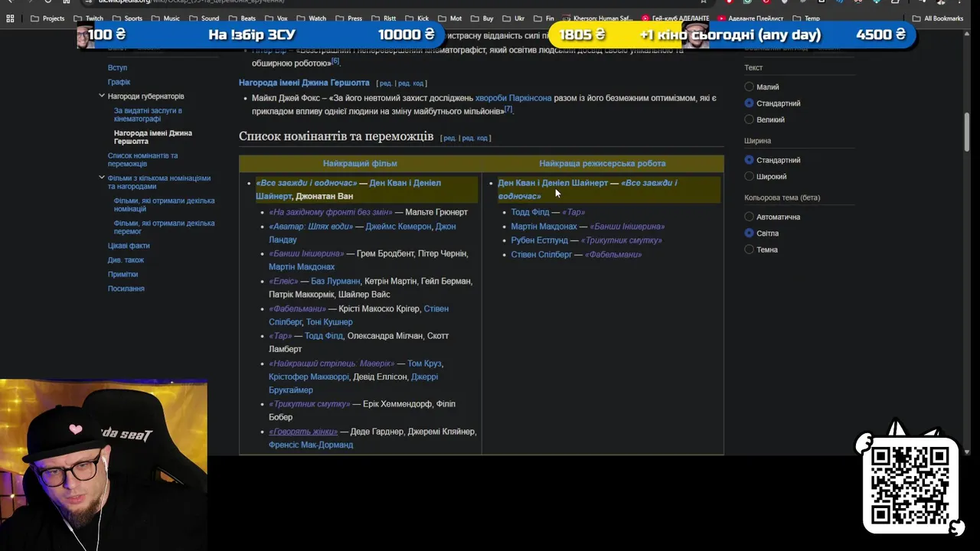Open «Банши Інішерина» link in directors column
The height and width of the screenshot is (551, 980).
point(627,227)
